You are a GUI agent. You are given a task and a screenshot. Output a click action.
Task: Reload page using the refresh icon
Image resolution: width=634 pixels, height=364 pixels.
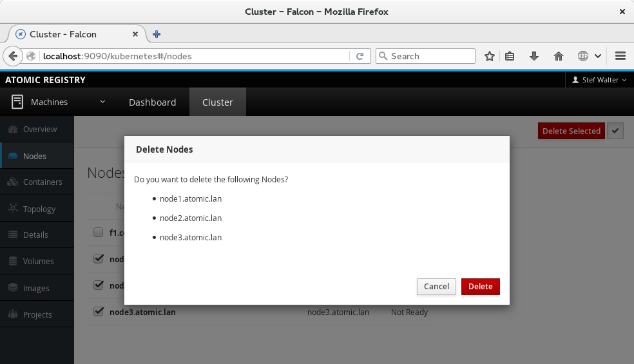pos(360,56)
